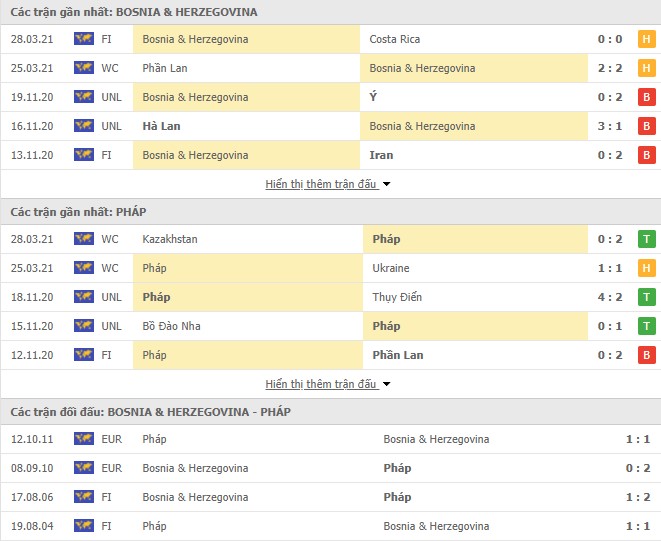
Task: Select Costa Rica team name
Action: [x=395, y=39]
